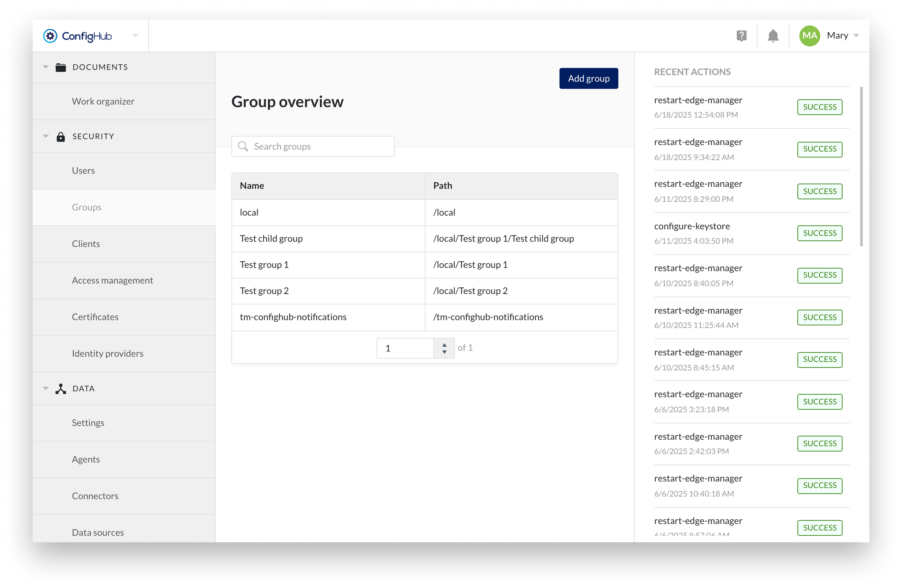The height and width of the screenshot is (588, 902).
Task: Open the notifications bell icon
Action: (773, 36)
